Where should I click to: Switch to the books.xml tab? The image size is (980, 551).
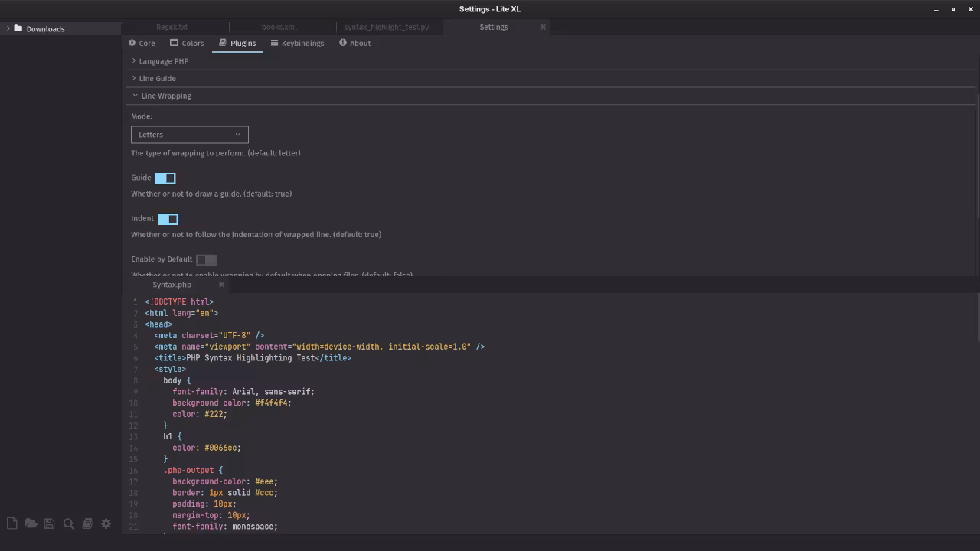click(279, 27)
